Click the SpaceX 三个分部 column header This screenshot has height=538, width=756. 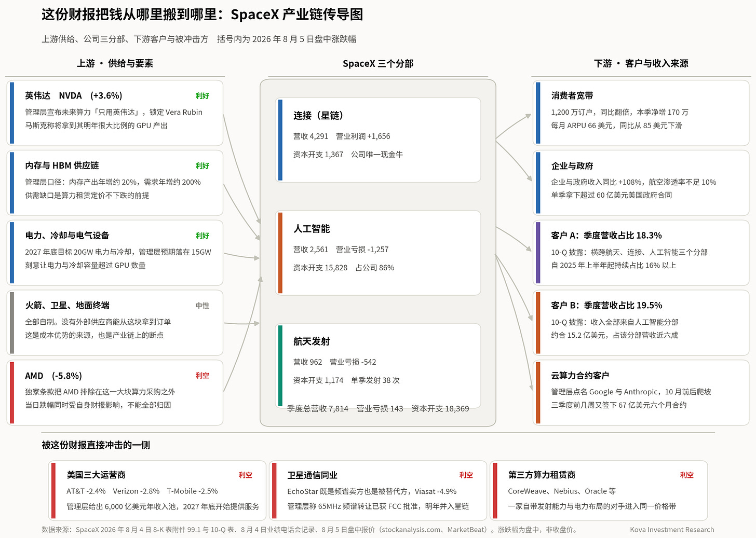[x=378, y=63]
